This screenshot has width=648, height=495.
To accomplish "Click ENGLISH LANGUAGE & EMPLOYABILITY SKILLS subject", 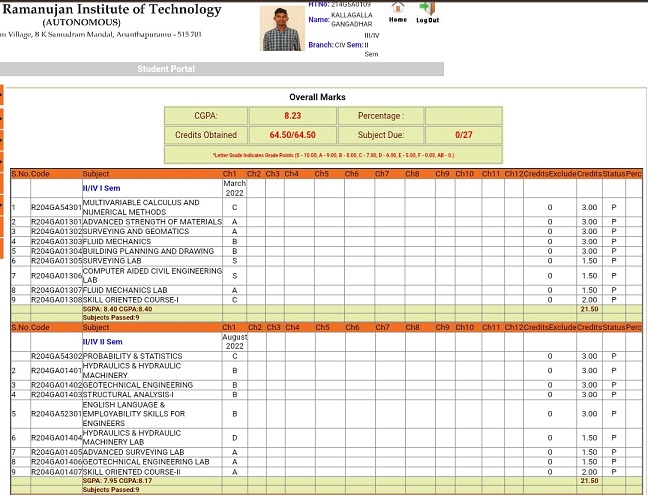I will pos(134,414).
